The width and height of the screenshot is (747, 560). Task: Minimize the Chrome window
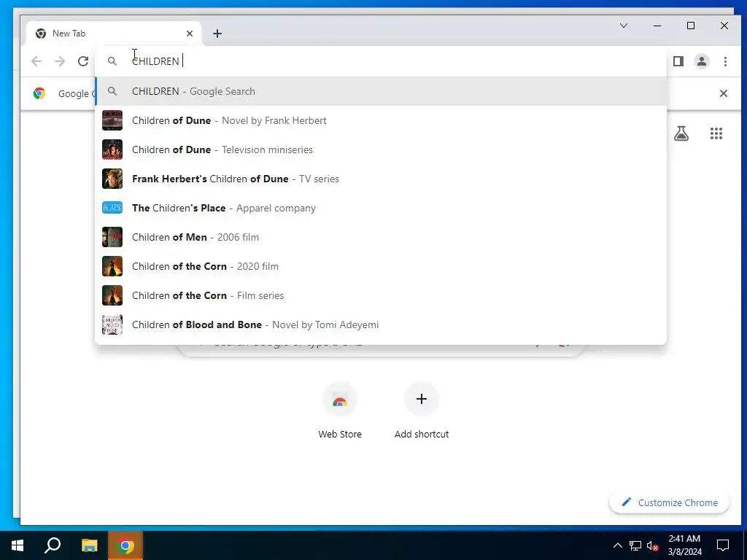click(x=657, y=26)
